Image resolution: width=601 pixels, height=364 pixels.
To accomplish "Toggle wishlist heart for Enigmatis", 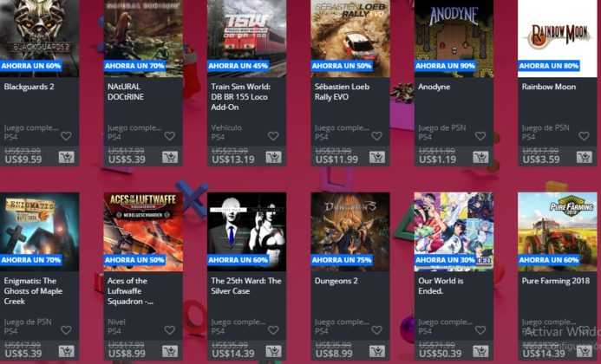I will coord(66,330).
